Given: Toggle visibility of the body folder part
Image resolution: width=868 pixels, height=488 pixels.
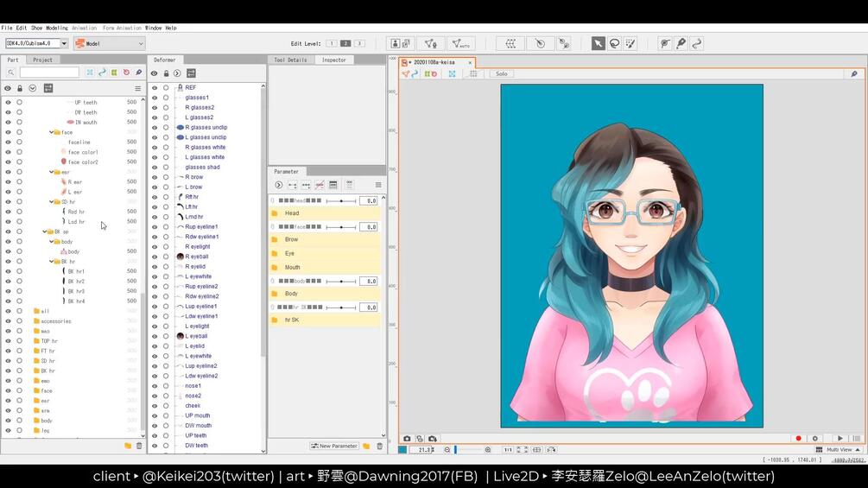Looking at the screenshot, I should tap(8, 242).
